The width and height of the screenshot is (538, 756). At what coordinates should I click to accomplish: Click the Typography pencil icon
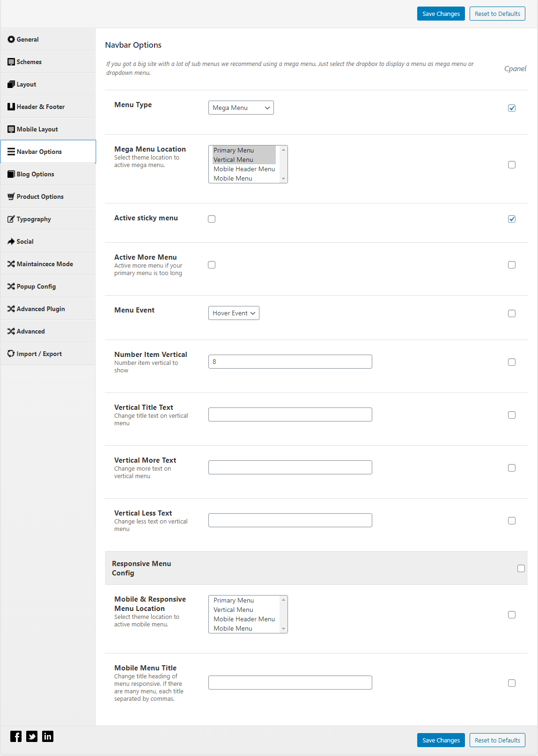click(x=11, y=219)
